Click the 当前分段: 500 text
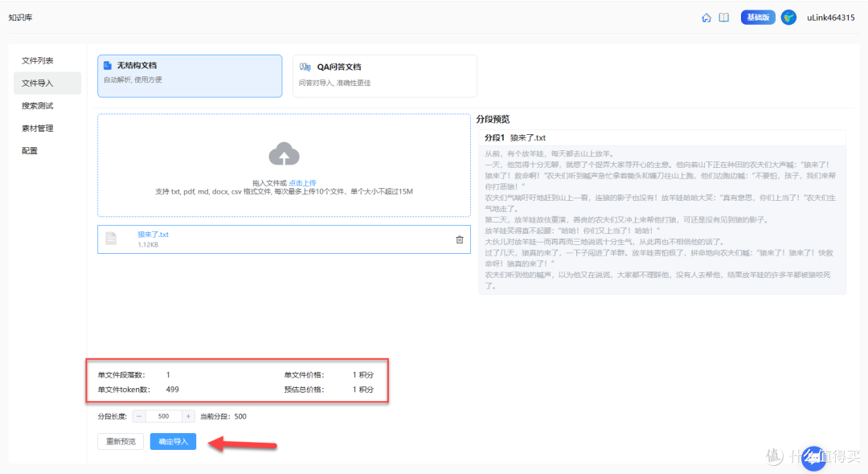This screenshot has height=474, width=868. click(x=223, y=416)
